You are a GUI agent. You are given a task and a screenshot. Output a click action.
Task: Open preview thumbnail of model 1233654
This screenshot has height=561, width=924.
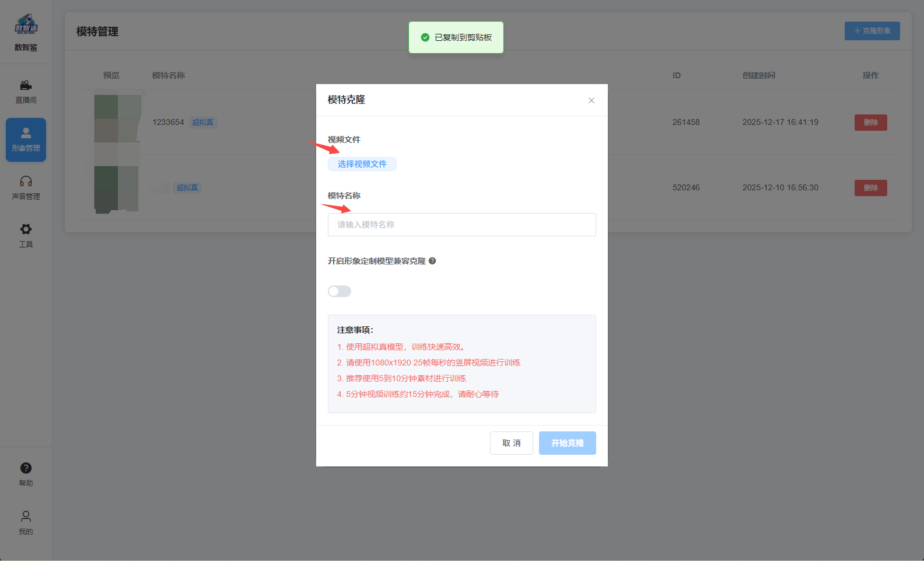pos(117,122)
